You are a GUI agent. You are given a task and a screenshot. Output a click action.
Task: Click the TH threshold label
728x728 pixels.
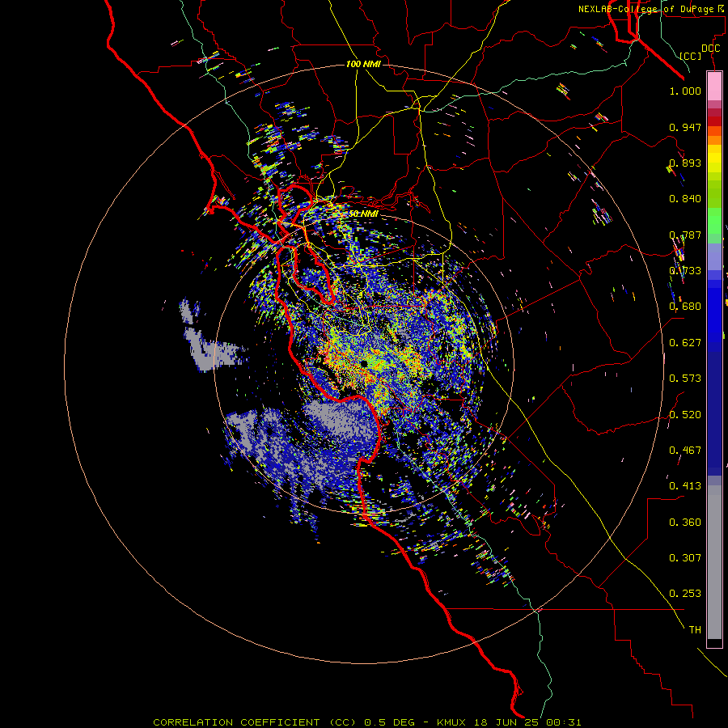point(695,630)
